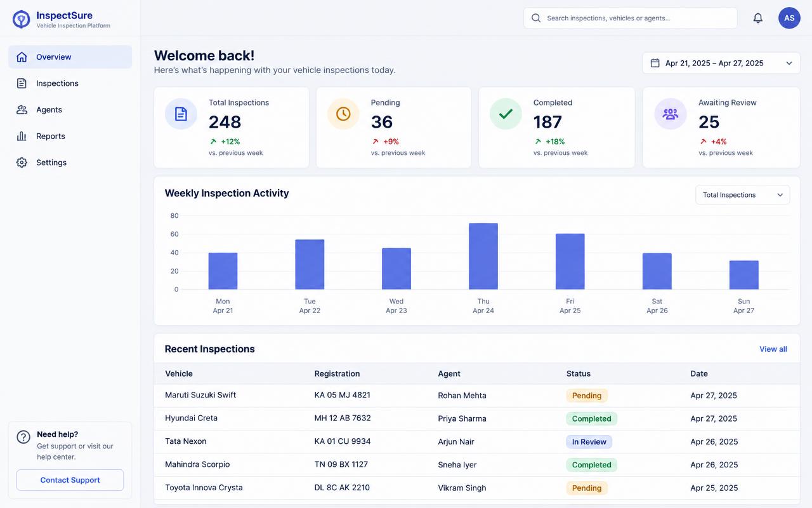
Task: Focus the search inspections input field
Action: [631, 18]
